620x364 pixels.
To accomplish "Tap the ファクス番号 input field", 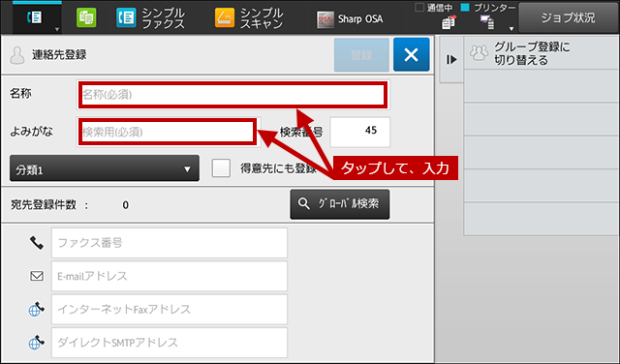I will click(x=170, y=243).
